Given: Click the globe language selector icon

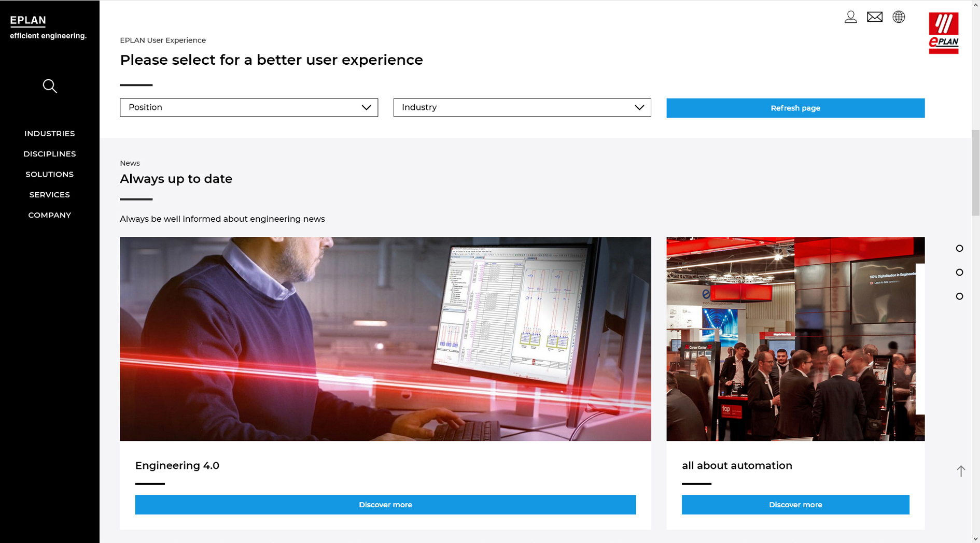Looking at the screenshot, I should (899, 17).
